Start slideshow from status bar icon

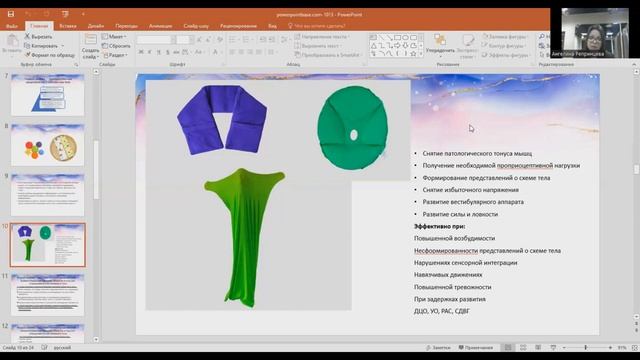pyautogui.click(x=553, y=347)
